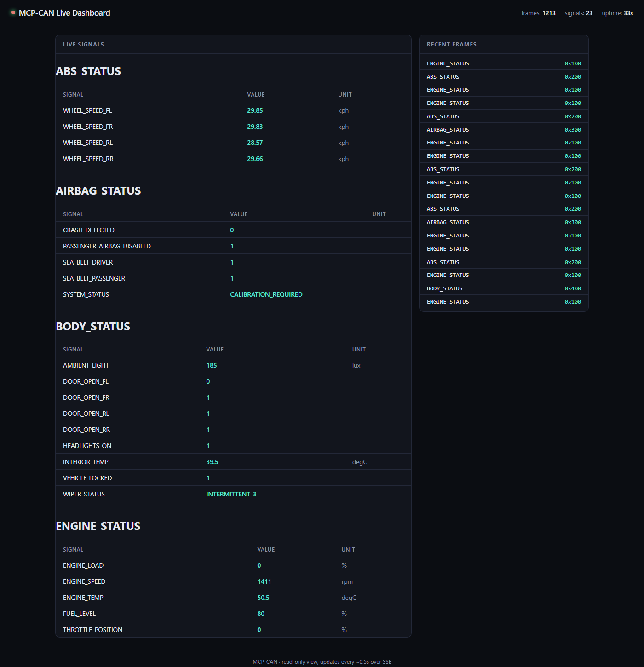
Task: Click the CALIBRATION_REQUIRED status value
Action: coord(266,294)
